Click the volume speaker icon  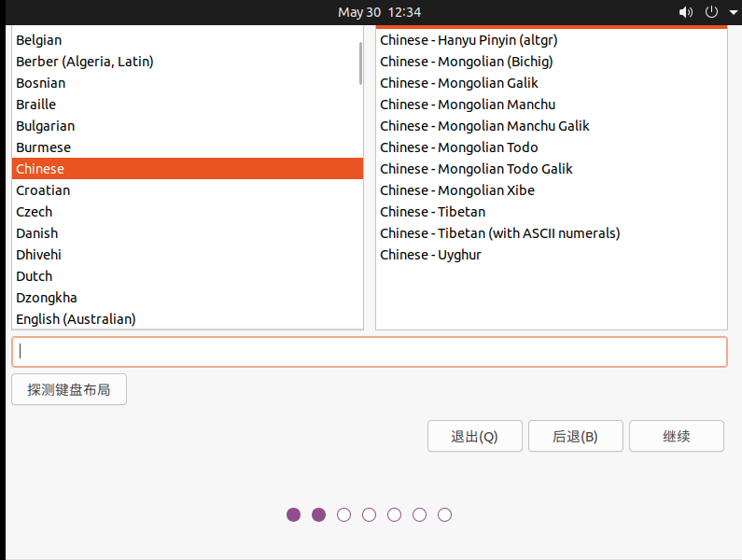pos(686,12)
